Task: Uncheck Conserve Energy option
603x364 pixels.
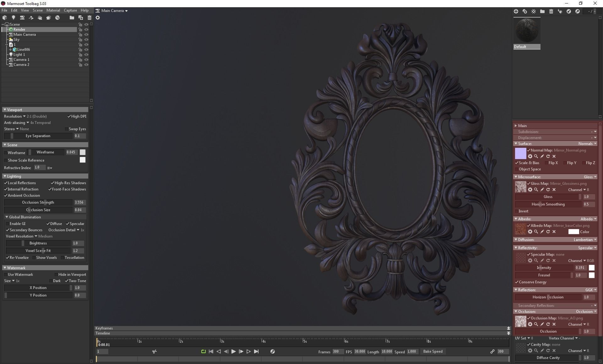Action: pyautogui.click(x=517, y=282)
